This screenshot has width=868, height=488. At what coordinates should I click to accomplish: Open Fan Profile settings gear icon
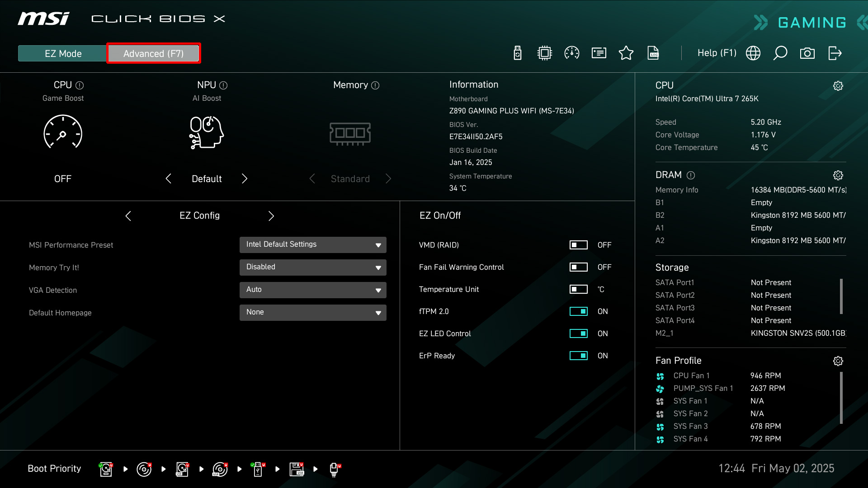(838, 361)
